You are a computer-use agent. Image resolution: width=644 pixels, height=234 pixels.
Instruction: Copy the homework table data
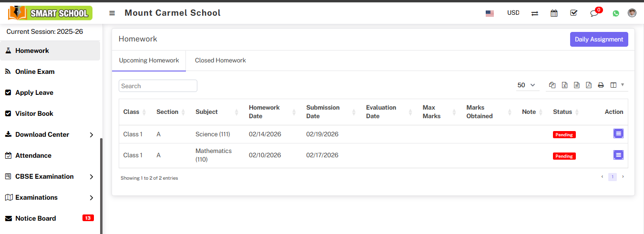[552, 85]
